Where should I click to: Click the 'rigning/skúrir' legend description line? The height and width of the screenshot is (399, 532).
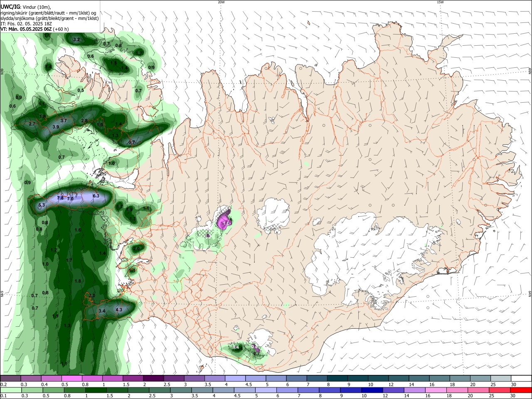click(48, 13)
